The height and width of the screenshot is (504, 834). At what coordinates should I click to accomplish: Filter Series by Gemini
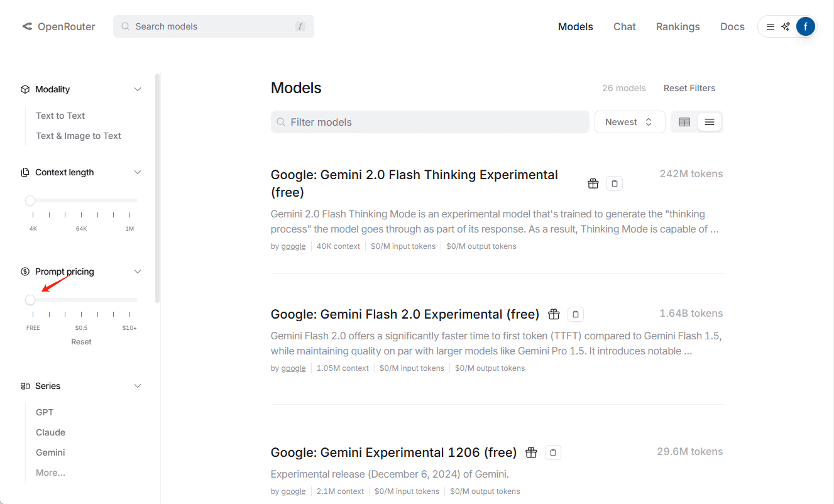pyautogui.click(x=50, y=452)
